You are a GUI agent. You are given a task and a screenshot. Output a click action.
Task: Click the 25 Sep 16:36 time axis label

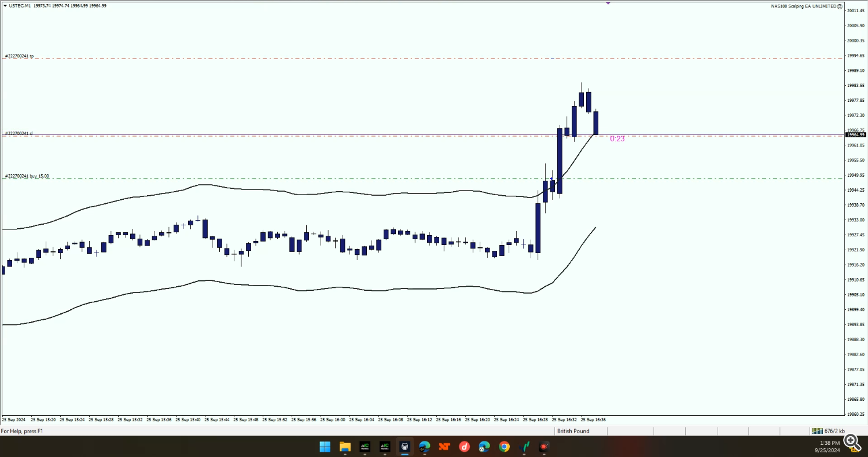click(593, 419)
